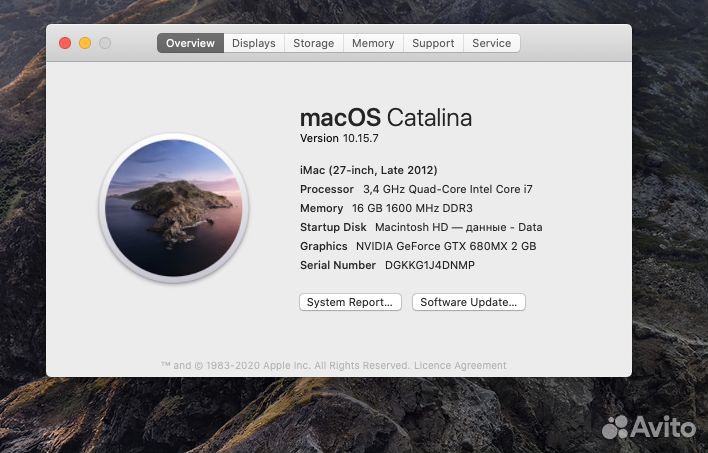The height and width of the screenshot is (453, 708).
Task: Click the 16 GB 1600 MHz DDR3 value
Action: 412,208
